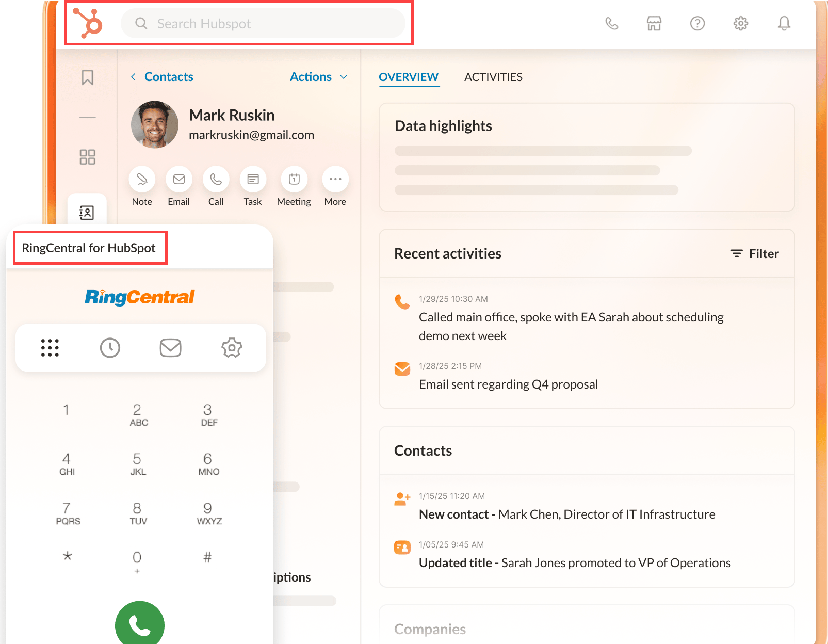This screenshot has width=828, height=644.
Task: Tap the star key on keypad
Action: coord(67,557)
